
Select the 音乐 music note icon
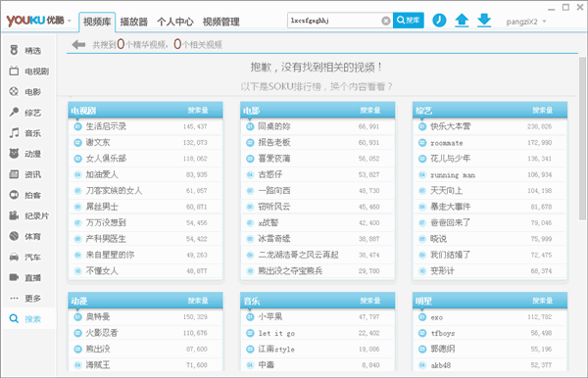click(x=14, y=132)
